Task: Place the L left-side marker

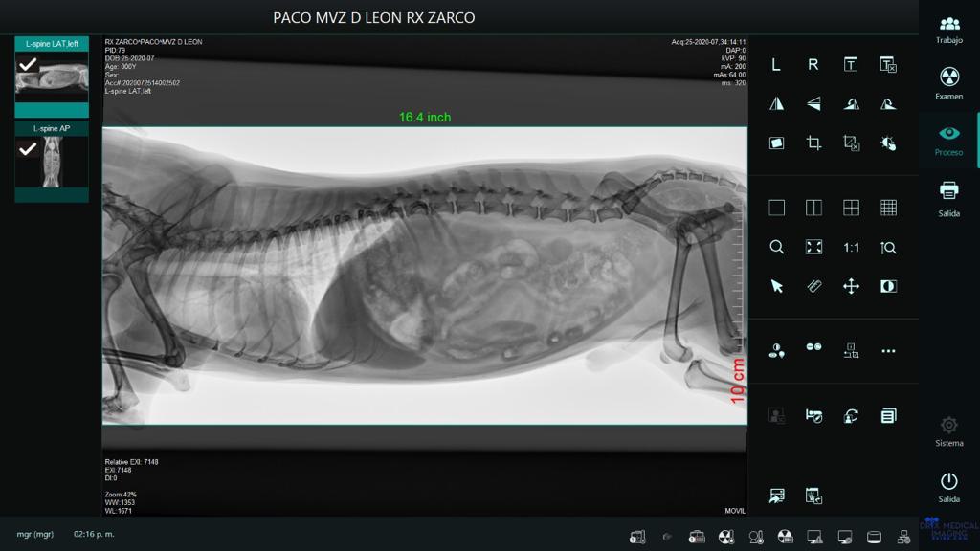Action: pos(776,65)
